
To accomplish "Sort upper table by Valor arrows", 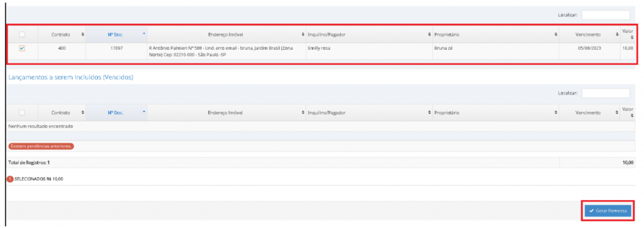I will click(x=631, y=38).
